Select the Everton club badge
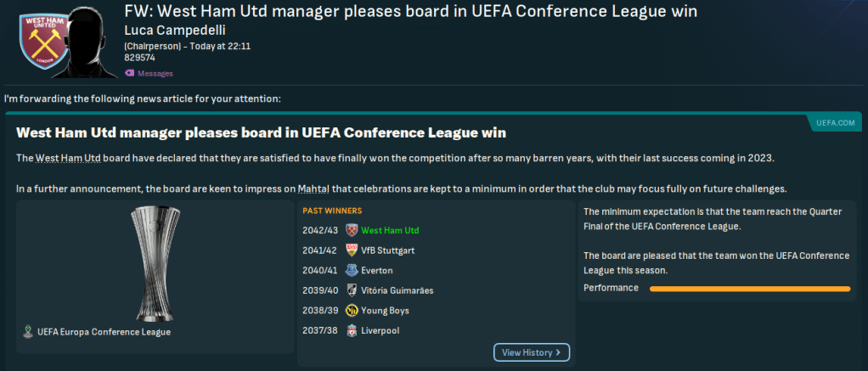This screenshot has height=371, width=868. pos(352,270)
